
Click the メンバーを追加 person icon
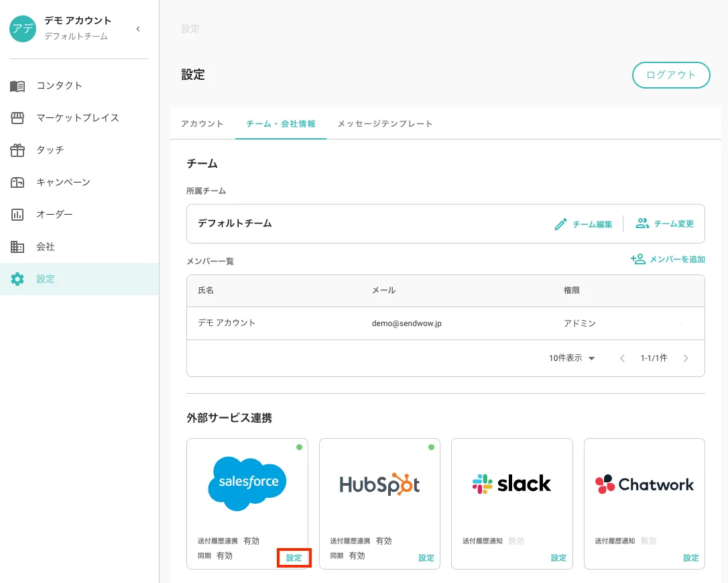click(638, 259)
